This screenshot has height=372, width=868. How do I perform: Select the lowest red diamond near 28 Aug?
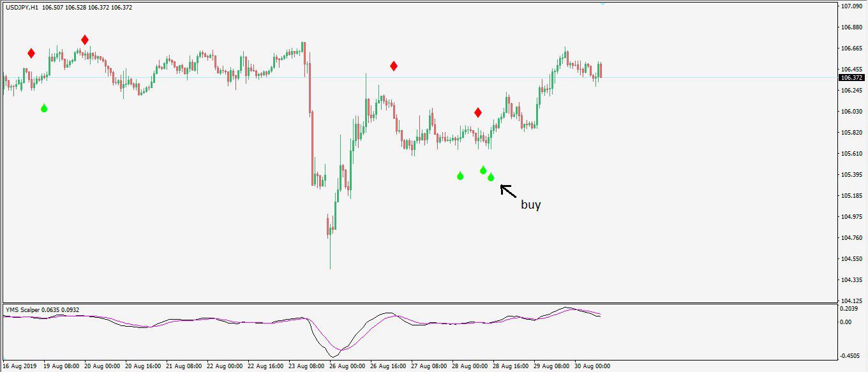pos(478,113)
